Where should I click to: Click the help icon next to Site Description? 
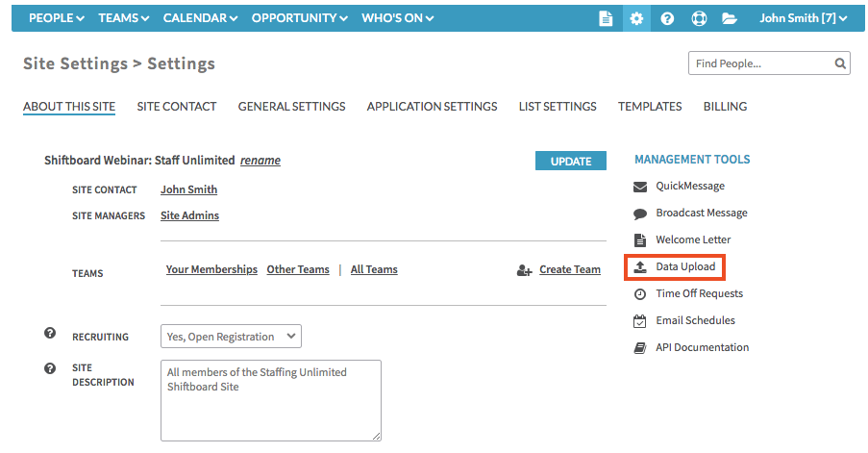pyautogui.click(x=50, y=368)
